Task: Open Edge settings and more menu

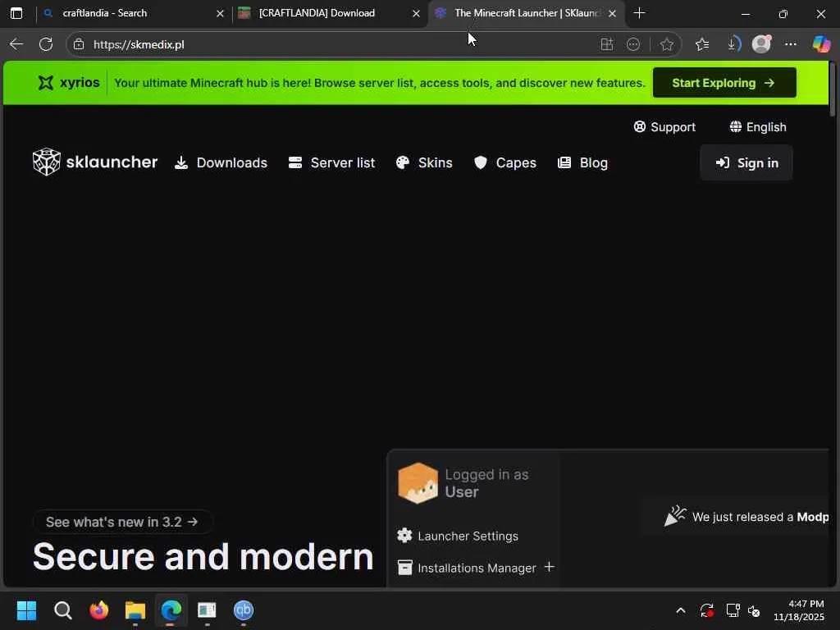Action: point(791,44)
